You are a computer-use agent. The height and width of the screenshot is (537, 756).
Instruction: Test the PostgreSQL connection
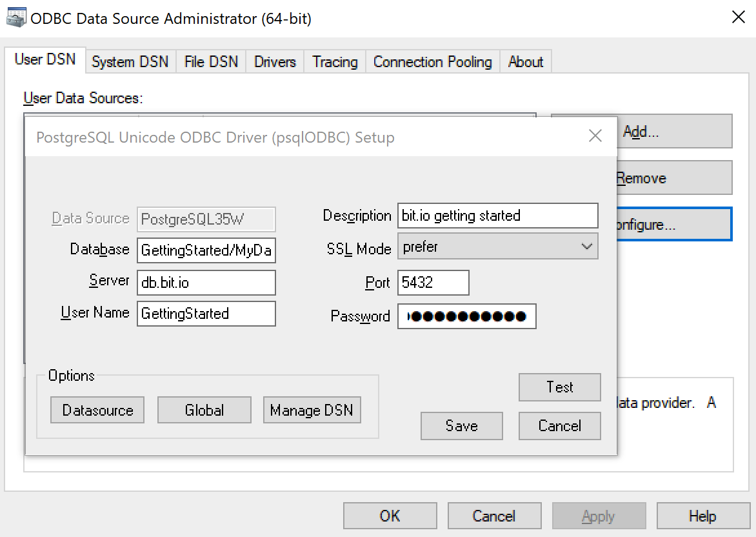560,387
